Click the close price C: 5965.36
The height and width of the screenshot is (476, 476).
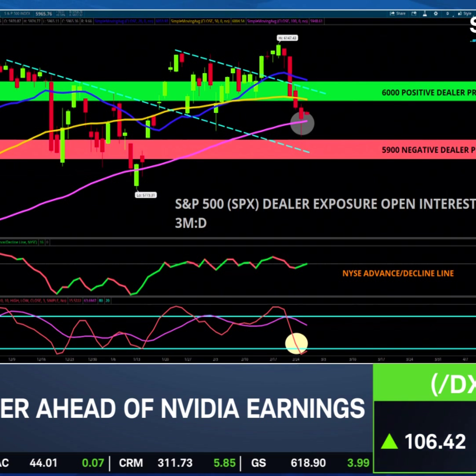pyautogui.click(x=70, y=21)
